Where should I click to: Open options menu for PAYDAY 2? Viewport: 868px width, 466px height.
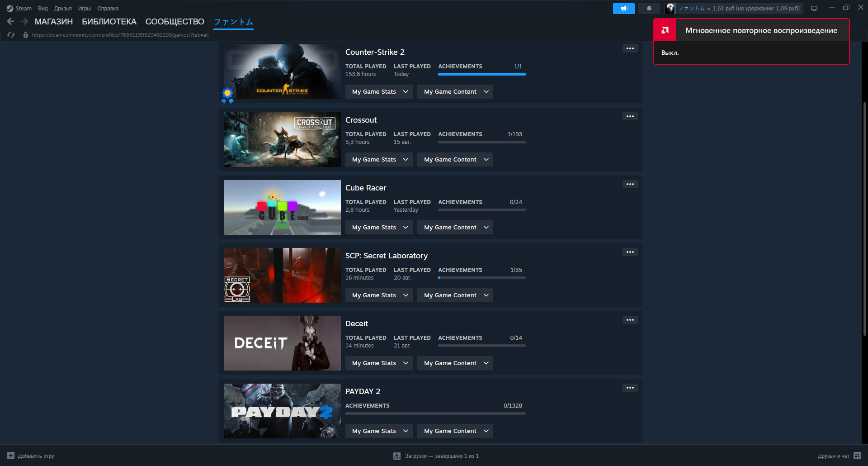point(630,388)
